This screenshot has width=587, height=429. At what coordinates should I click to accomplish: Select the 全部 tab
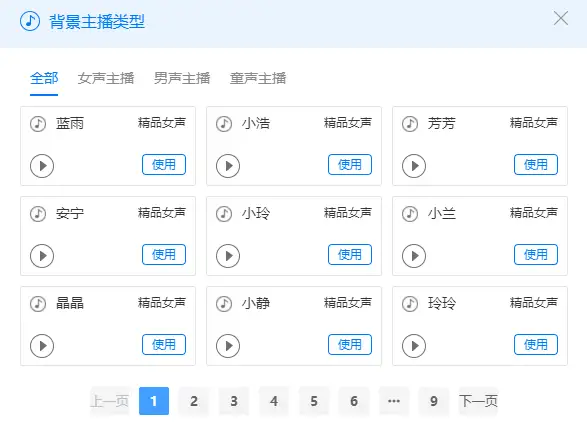(44, 78)
